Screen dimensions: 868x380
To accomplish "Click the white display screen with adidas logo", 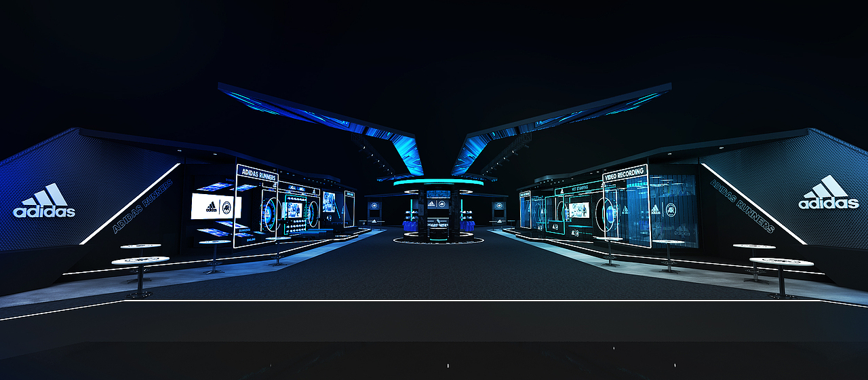I will 216,206.
